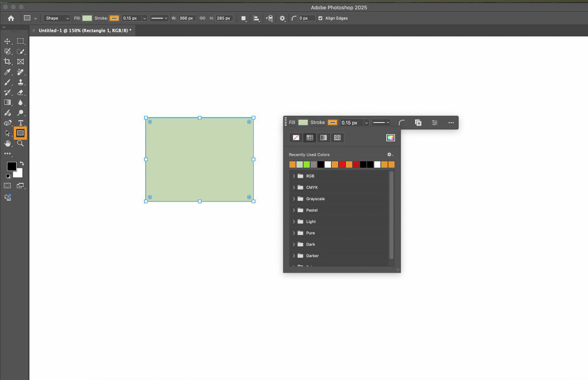Select the Path Selection tool
Image resolution: width=588 pixels, height=380 pixels.
7,133
